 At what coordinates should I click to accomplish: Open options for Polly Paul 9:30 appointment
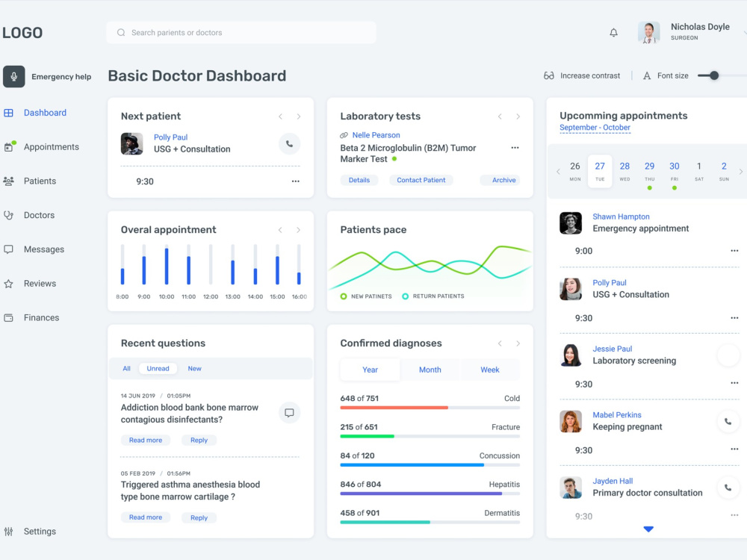point(734,317)
